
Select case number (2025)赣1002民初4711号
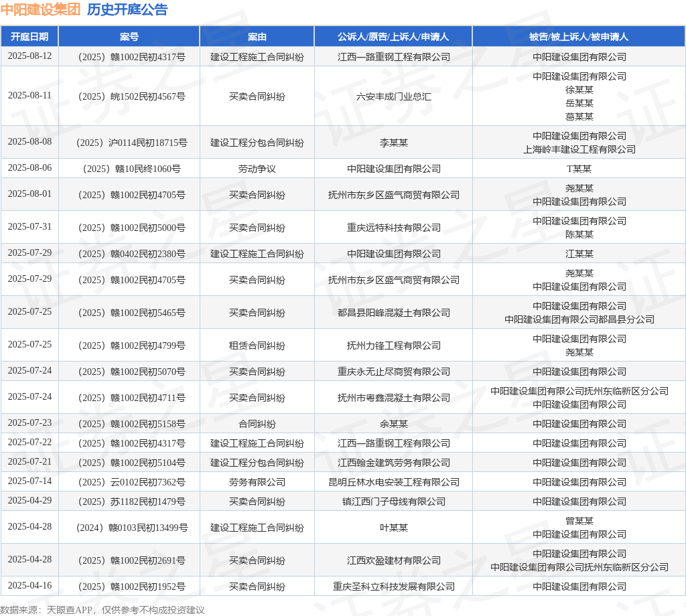tap(132, 398)
